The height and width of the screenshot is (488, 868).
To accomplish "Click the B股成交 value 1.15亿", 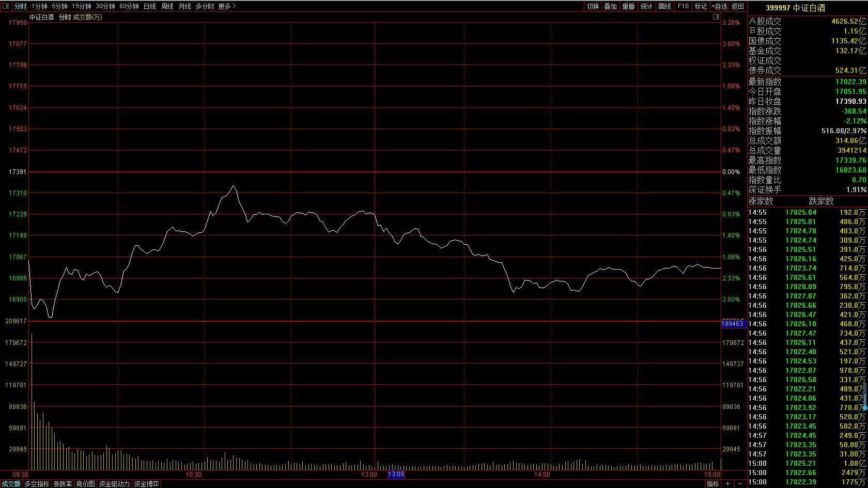I will (x=855, y=31).
